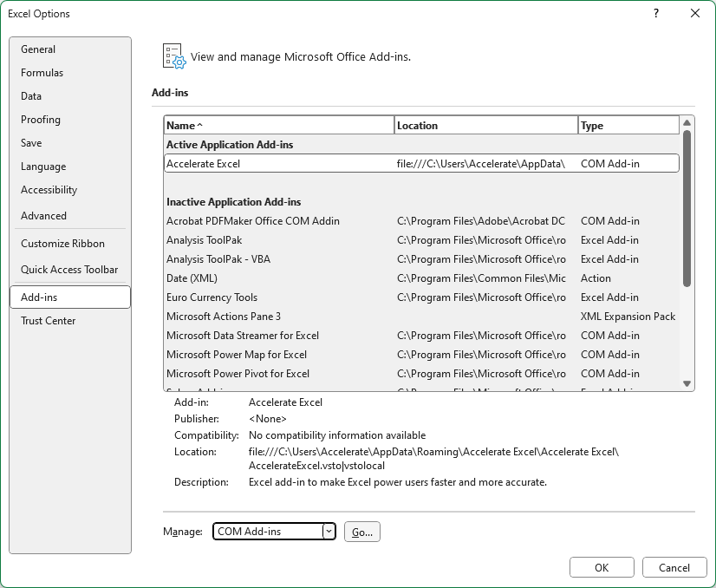This screenshot has width=716, height=588.
Task: Click the Accelerate Excel location cell
Action: tap(481, 164)
